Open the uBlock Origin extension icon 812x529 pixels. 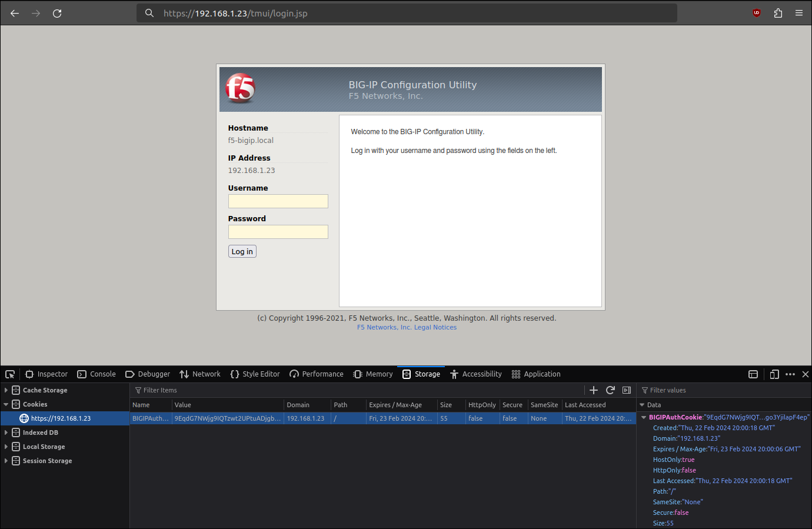[757, 13]
